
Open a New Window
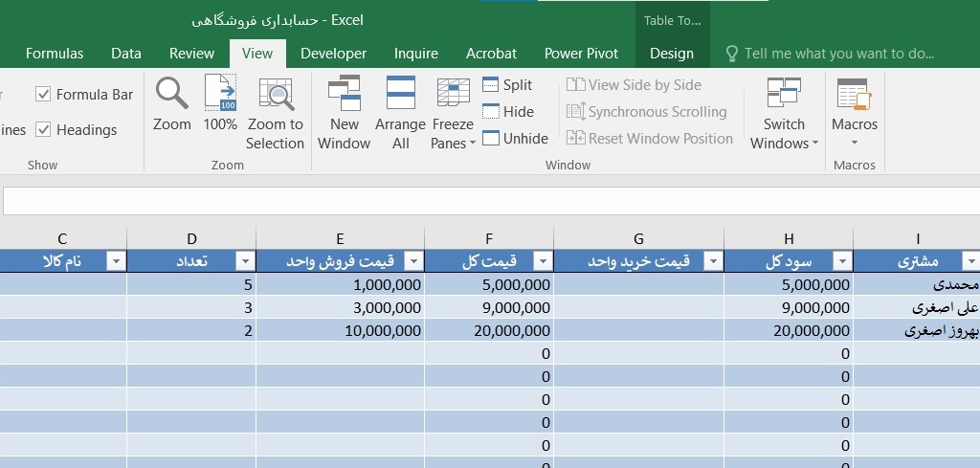point(344,113)
